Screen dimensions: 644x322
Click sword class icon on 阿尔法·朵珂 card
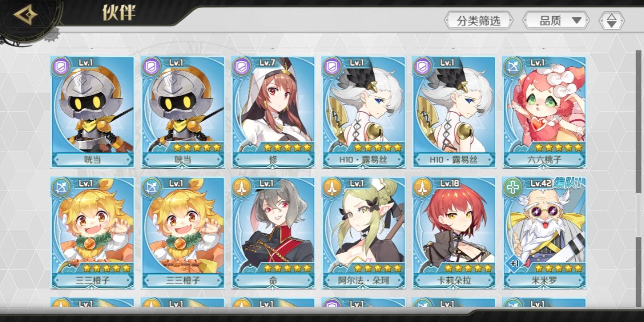[x=331, y=187]
